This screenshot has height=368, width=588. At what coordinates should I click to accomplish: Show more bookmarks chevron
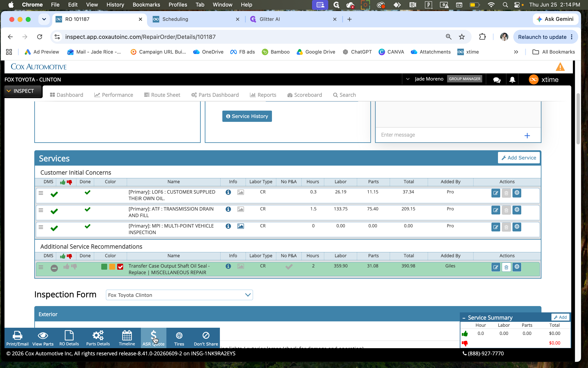pos(516,52)
